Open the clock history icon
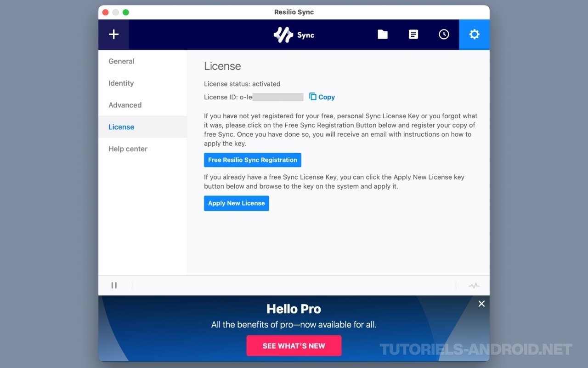The image size is (588, 368). pos(444,34)
